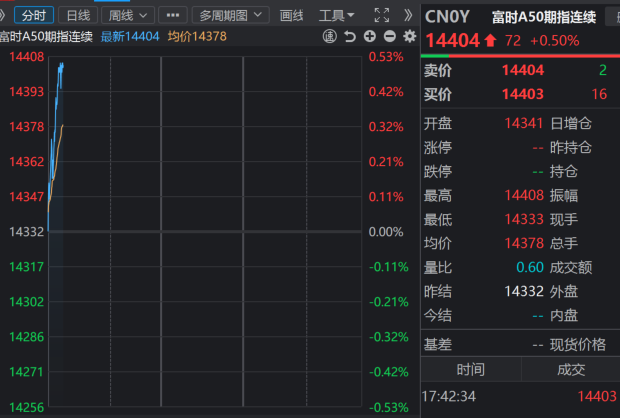Click the 卖价 14404 ask price

[523, 70]
